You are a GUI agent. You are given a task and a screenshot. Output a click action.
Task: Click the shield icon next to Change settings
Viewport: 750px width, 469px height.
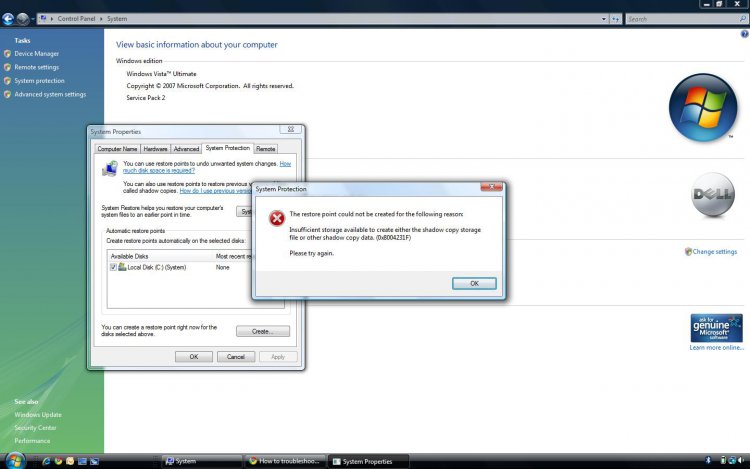[688, 251]
